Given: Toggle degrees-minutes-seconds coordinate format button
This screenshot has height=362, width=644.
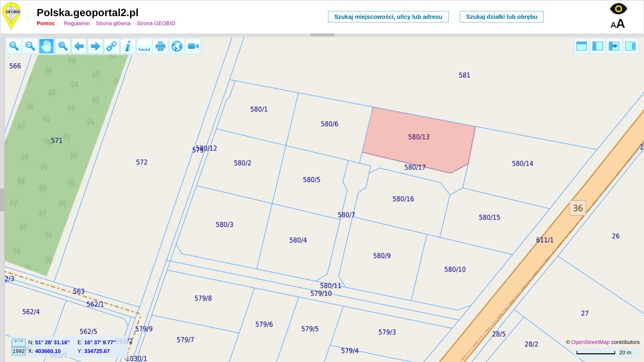Looking at the screenshot, I should pyautogui.click(x=18, y=343).
